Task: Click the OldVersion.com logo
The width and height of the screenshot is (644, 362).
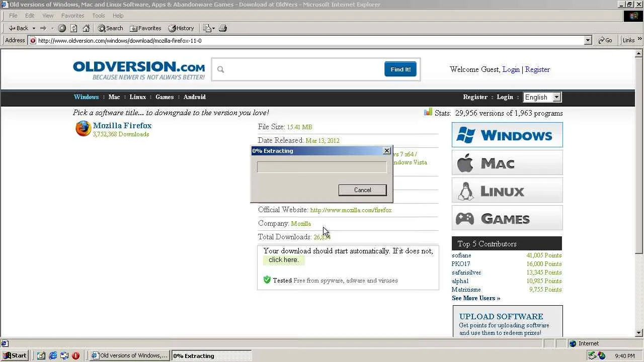Action: click(x=139, y=70)
